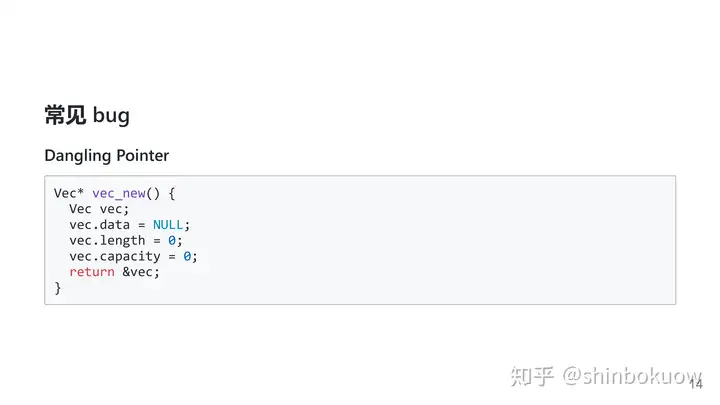Click the 'Dangling Pointer' subheading
The image size is (720, 405).
pyautogui.click(x=106, y=155)
